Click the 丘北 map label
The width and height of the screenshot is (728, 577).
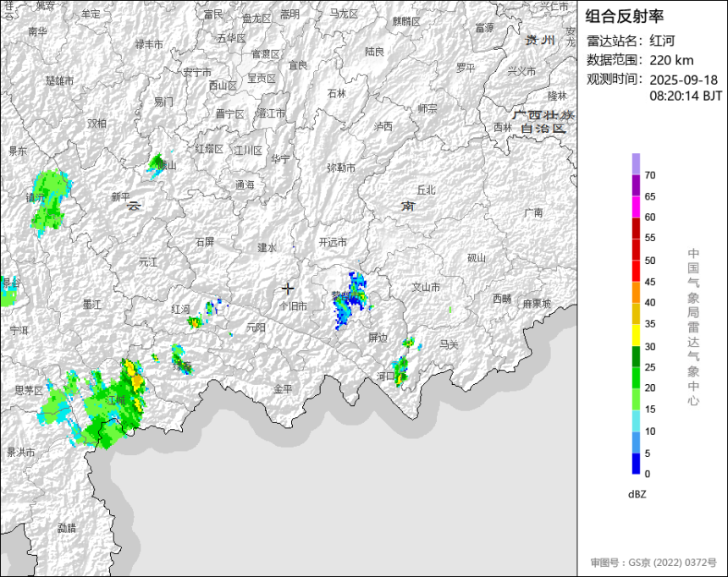(426, 190)
